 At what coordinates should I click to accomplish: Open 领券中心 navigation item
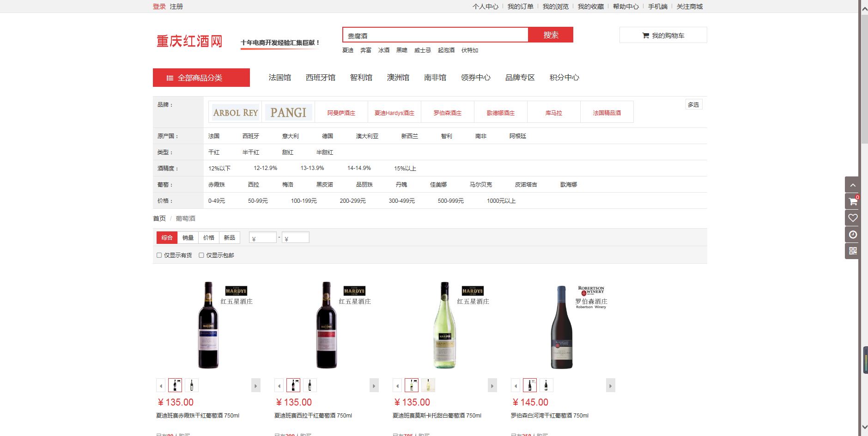point(476,78)
